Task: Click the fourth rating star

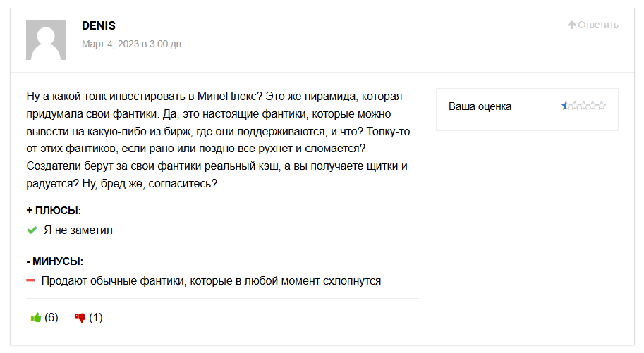Action: pos(593,106)
